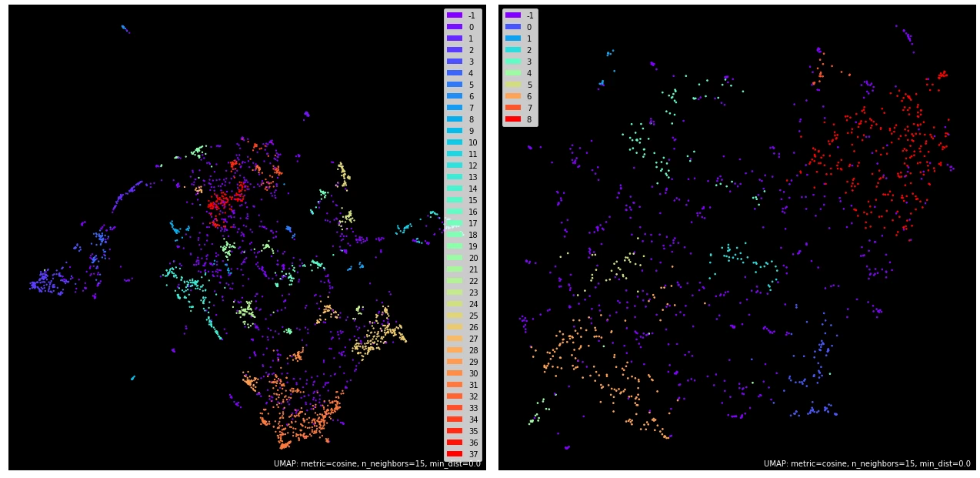Click the -1 swatch in right plot legend
Viewport: 980px width, 478px height.
[513, 15]
